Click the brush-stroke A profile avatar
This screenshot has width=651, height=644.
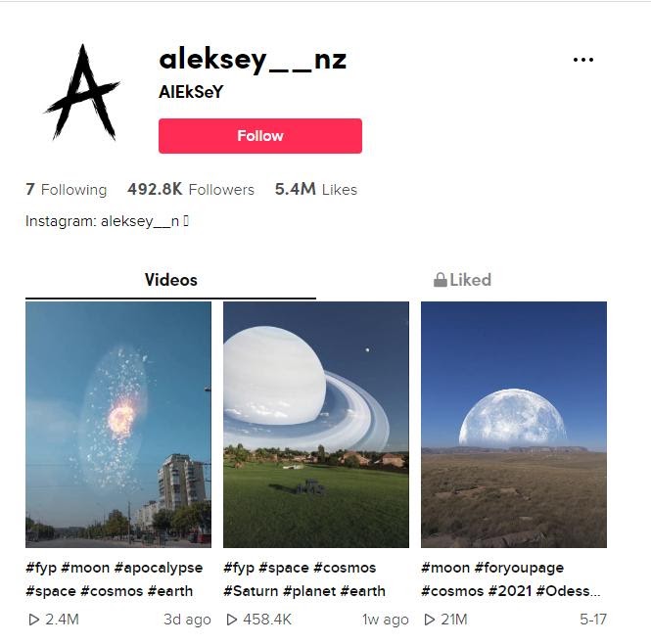pyautogui.click(x=82, y=92)
